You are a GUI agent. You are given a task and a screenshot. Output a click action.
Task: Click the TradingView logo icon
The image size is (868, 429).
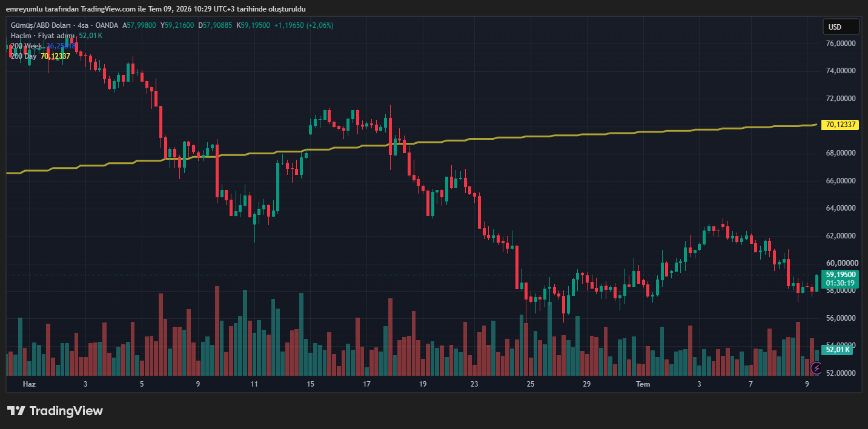tap(16, 411)
